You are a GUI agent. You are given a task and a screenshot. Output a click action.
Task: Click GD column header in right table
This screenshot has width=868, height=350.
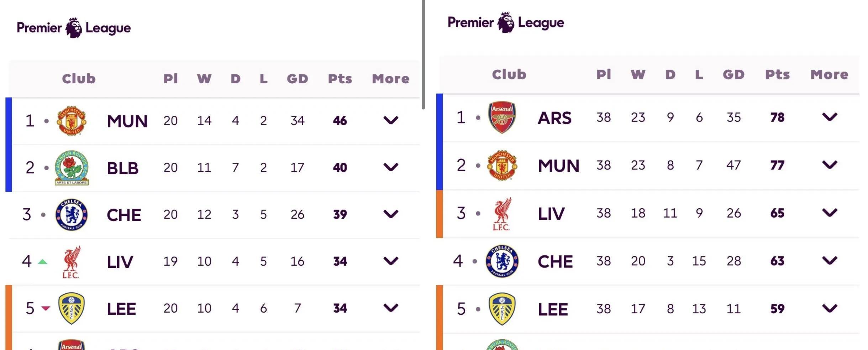click(x=733, y=74)
